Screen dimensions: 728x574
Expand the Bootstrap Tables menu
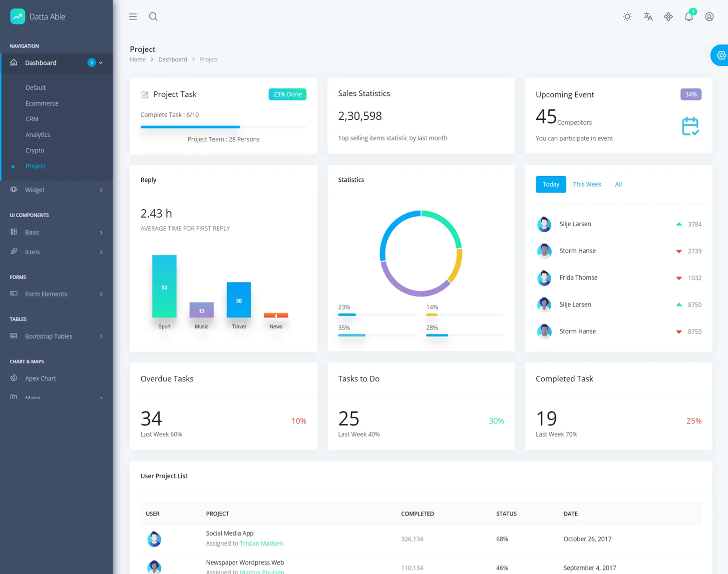[56, 336]
